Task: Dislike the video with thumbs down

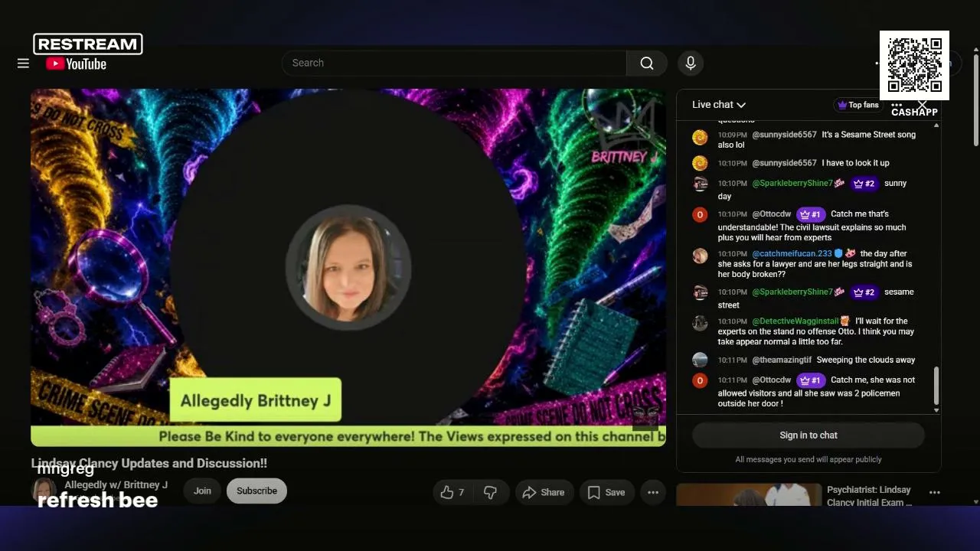Action: point(490,493)
